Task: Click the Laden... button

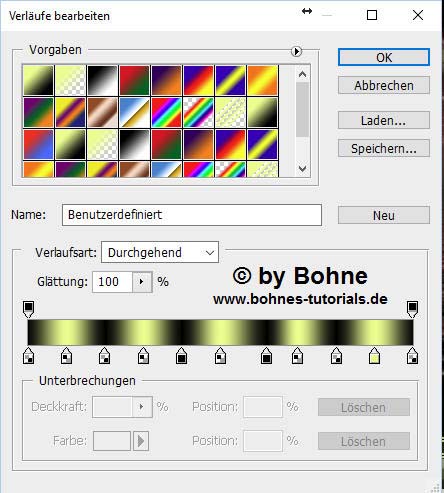Action: 384,120
